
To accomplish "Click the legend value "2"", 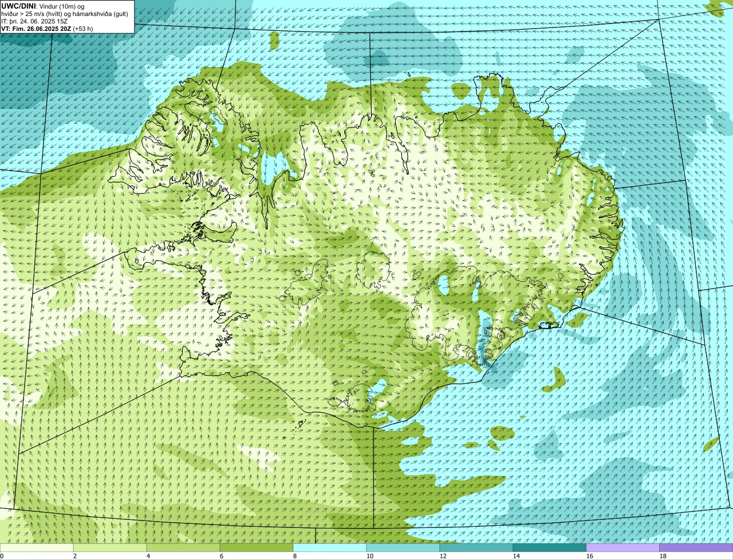I will coord(75,556).
